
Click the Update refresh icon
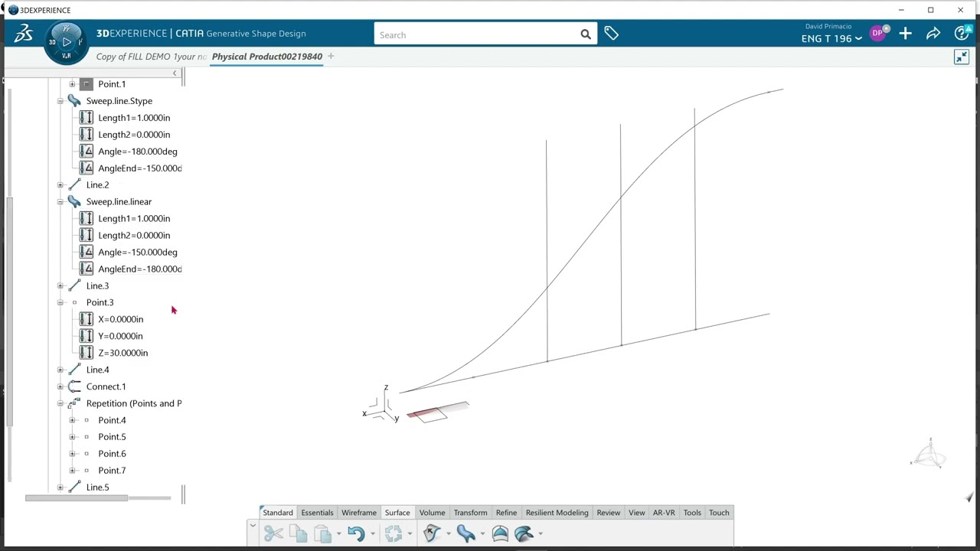[393, 533]
